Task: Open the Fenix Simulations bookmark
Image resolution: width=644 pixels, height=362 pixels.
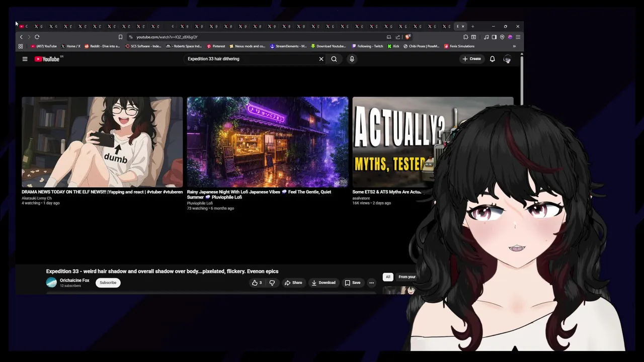Action: click(459, 46)
